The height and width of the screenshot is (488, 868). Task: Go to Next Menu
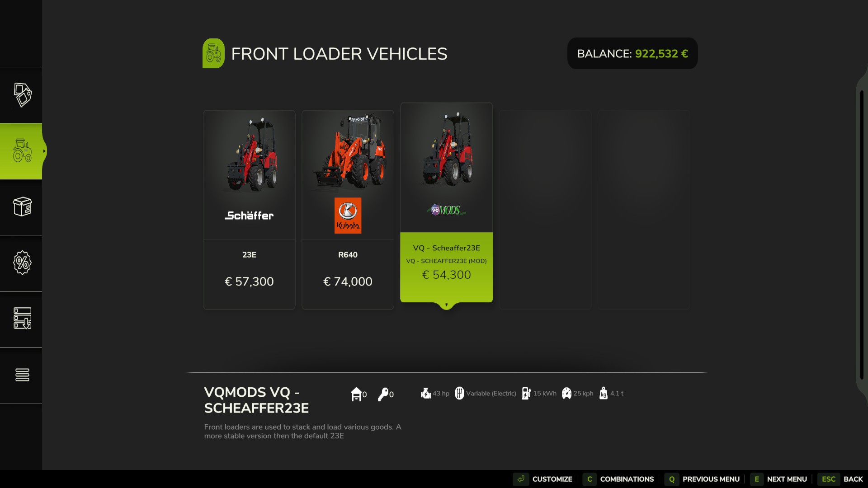tap(779, 479)
